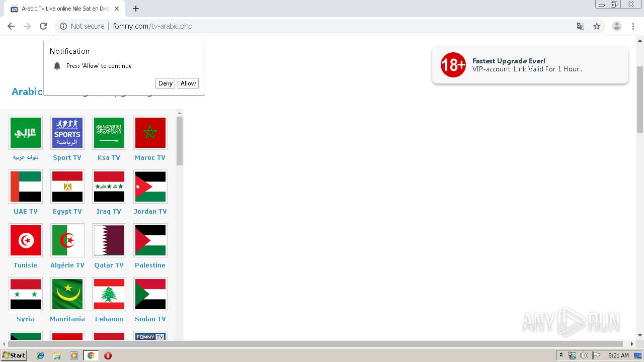Open the Maroc TV flag icon
This screenshot has height=362, width=644.
[x=150, y=133]
